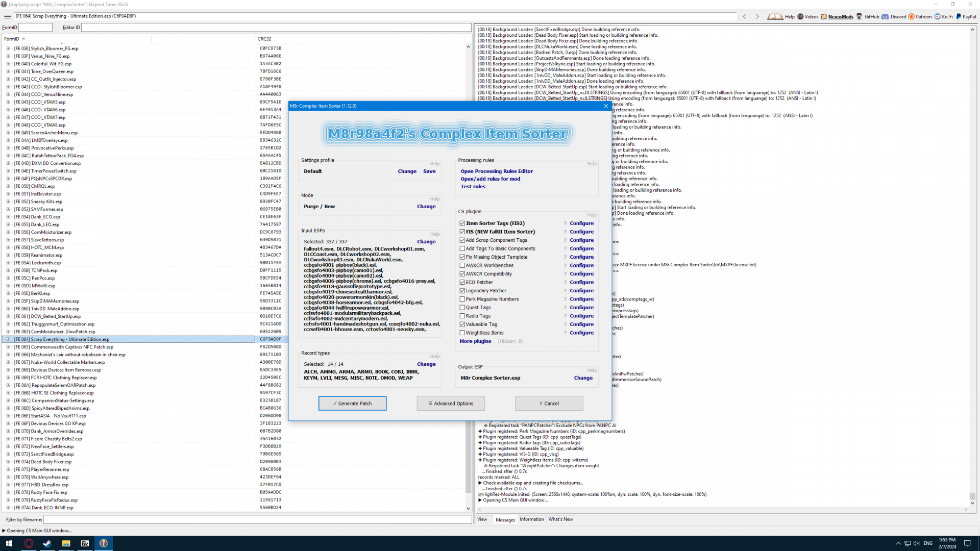
Task: Open the NexusMods link icon
Action: [824, 16]
